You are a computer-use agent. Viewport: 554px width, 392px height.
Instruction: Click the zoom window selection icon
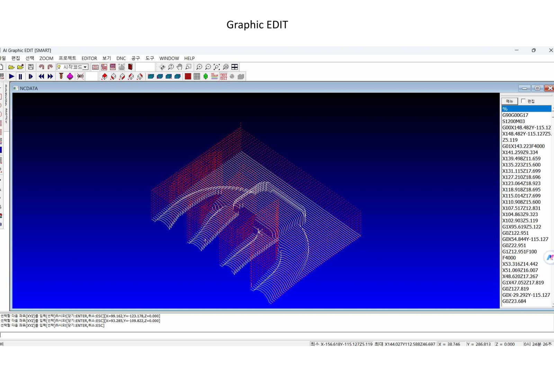tap(188, 67)
